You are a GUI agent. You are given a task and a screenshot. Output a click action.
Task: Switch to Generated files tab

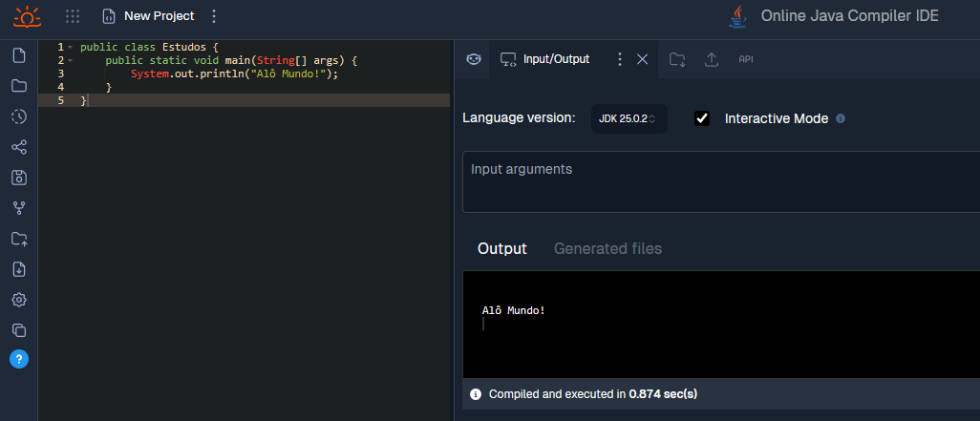607,248
